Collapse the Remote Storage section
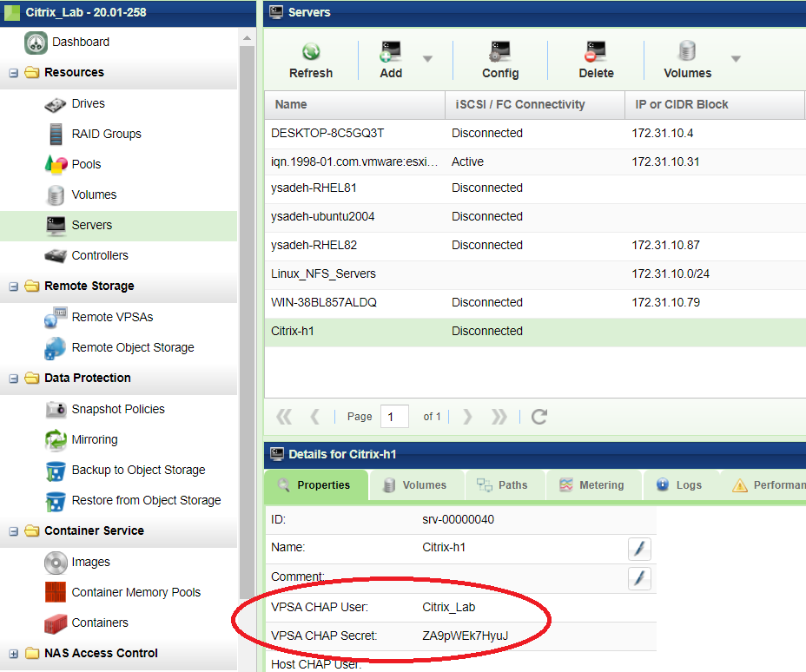806x672 pixels. [x=14, y=287]
